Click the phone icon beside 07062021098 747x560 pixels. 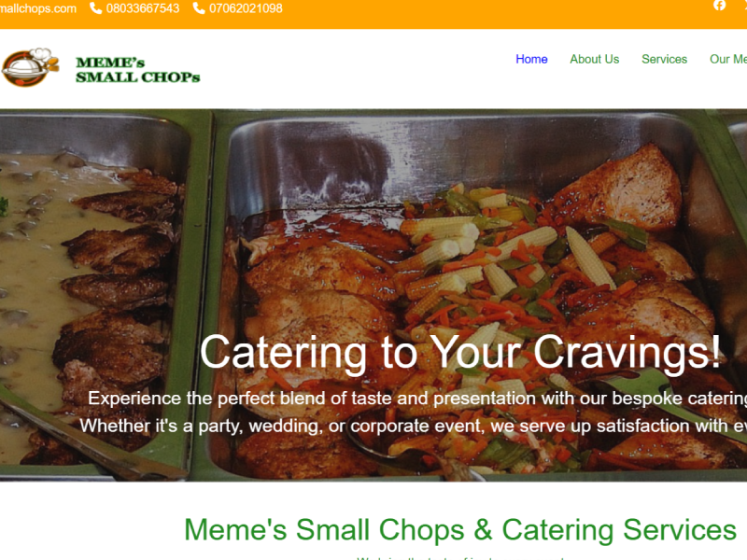[199, 8]
